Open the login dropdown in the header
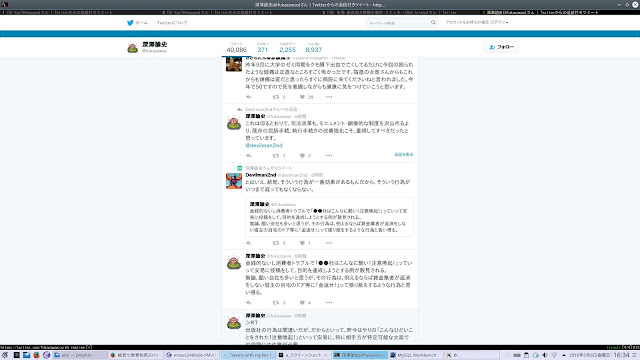 [x=477, y=22]
